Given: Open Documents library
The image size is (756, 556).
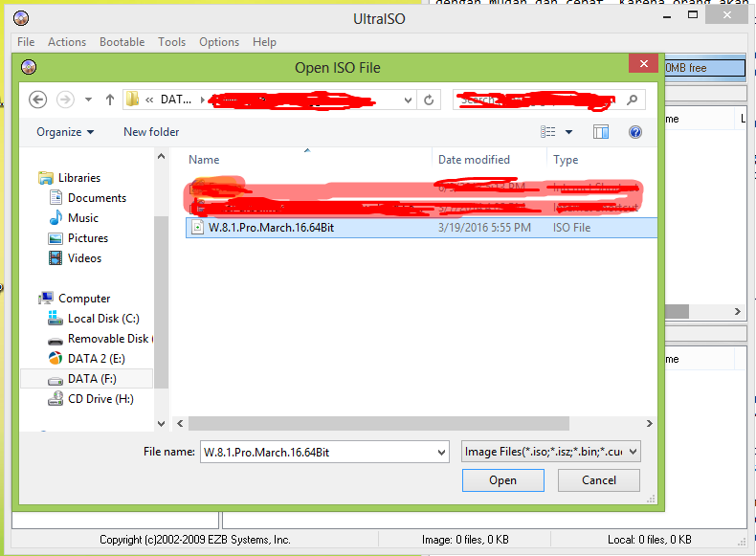Looking at the screenshot, I should click(88, 198).
